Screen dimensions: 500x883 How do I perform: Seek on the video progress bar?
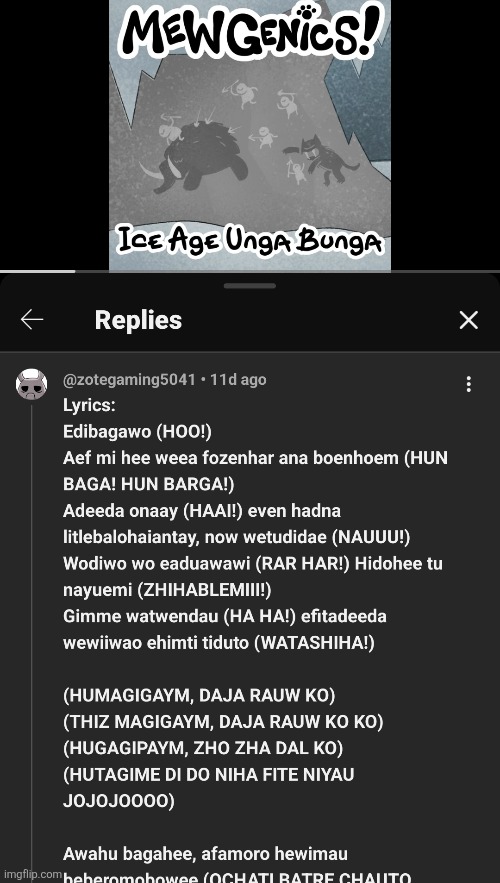pos(250,271)
